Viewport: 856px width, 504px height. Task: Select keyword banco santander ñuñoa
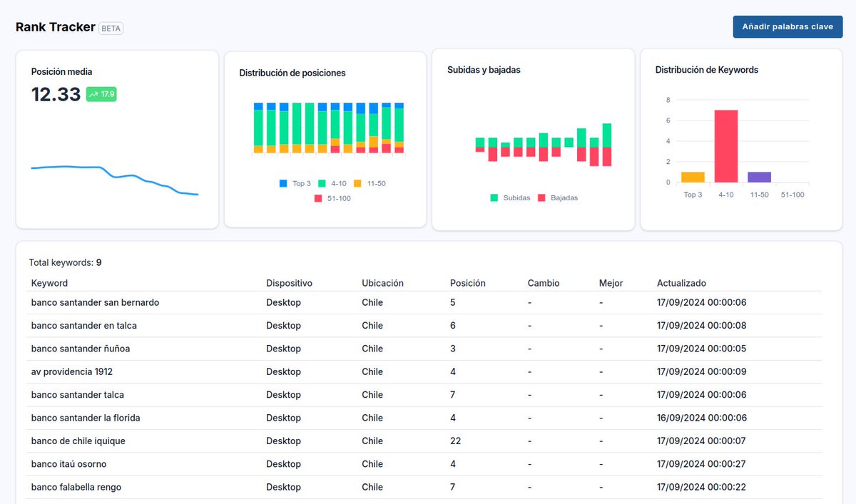pyautogui.click(x=81, y=349)
